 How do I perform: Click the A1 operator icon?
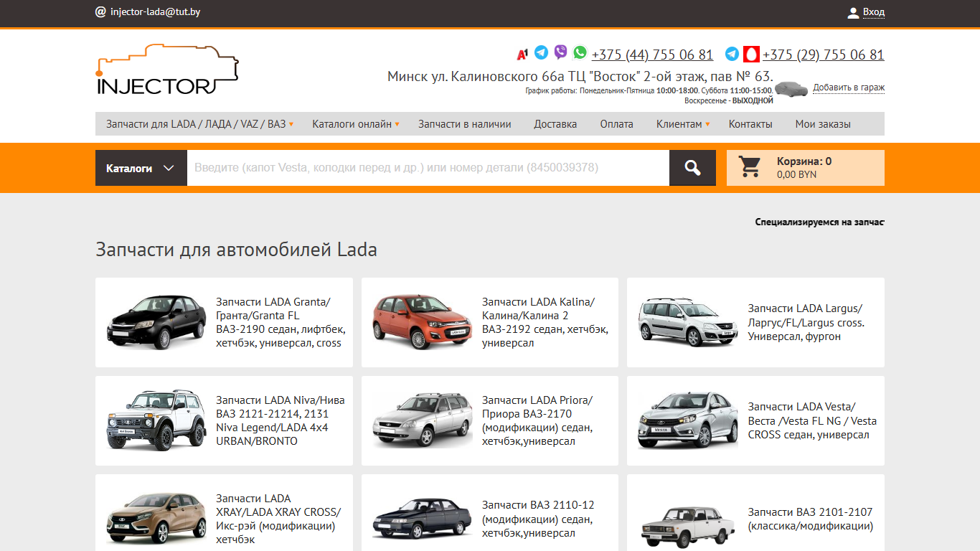tap(522, 55)
